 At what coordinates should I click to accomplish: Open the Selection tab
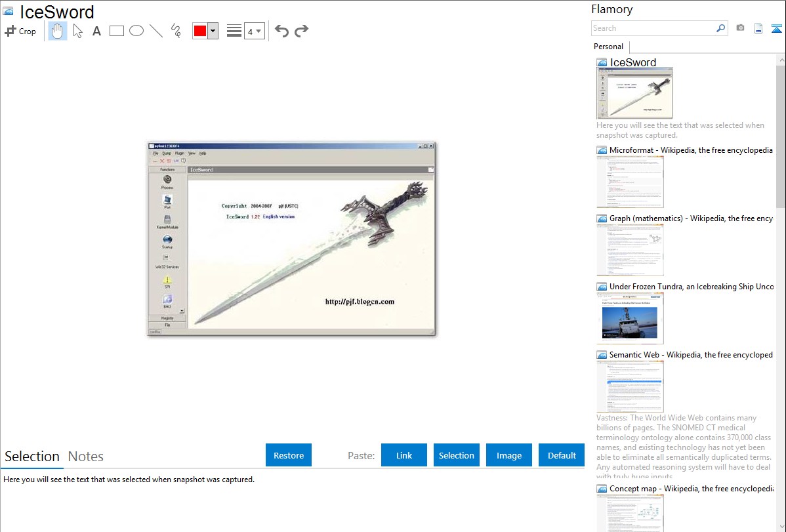point(32,457)
